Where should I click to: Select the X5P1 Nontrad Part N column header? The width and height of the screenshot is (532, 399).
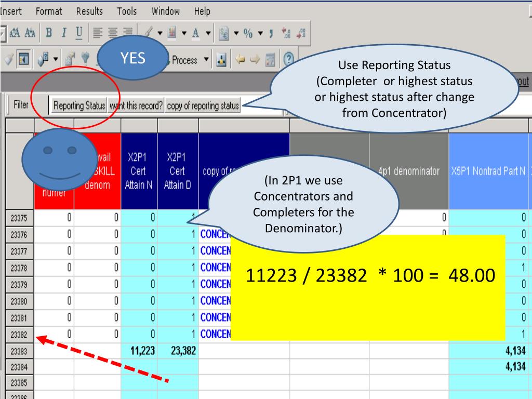[488, 170]
